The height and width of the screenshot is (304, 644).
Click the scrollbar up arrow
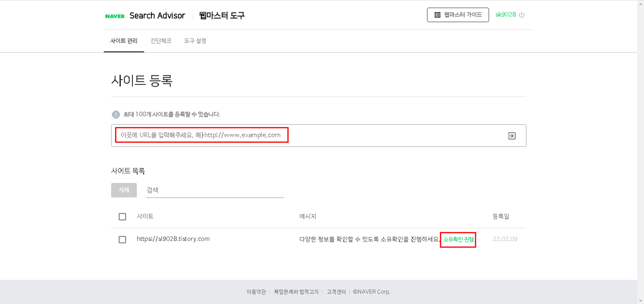click(x=640, y=3)
